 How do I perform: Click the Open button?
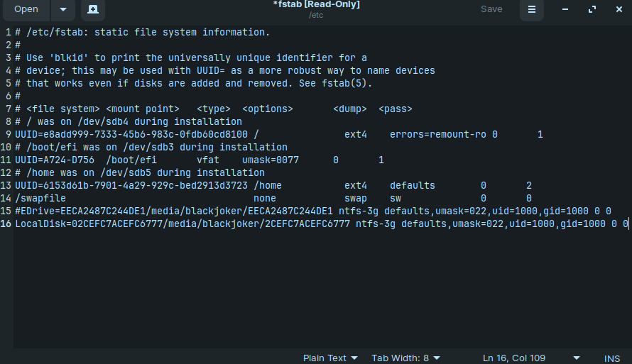(x=26, y=9)
